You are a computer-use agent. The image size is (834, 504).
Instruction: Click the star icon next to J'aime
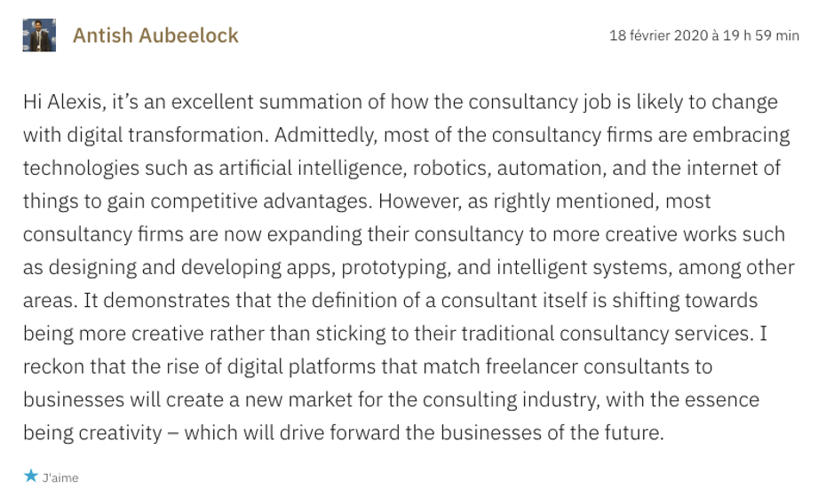point(30,477)
